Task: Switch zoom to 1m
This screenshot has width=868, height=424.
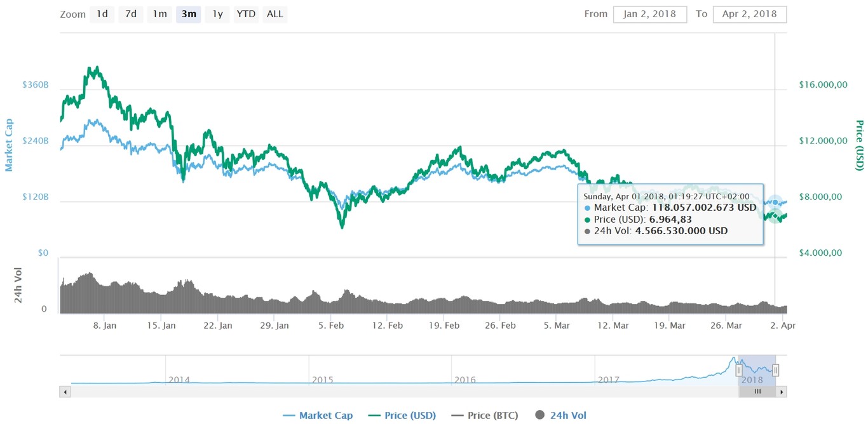Action: point(159,14)
